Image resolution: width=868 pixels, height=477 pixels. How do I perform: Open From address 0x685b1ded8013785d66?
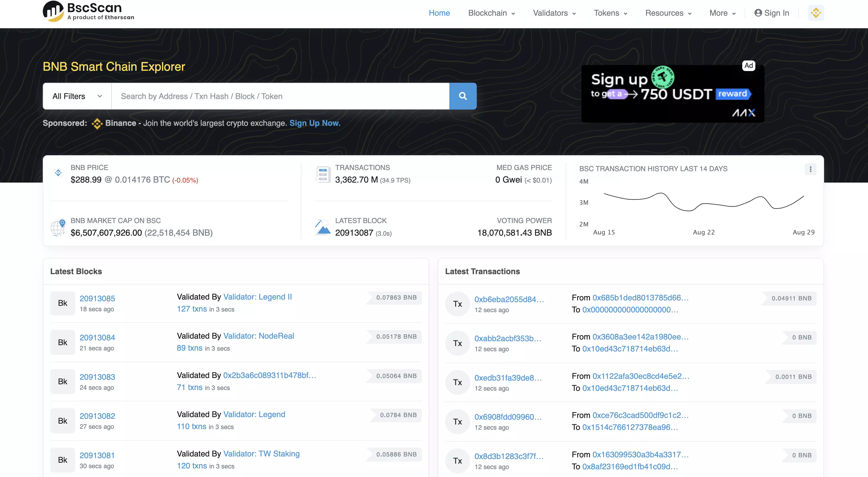[x=640, y=298]
